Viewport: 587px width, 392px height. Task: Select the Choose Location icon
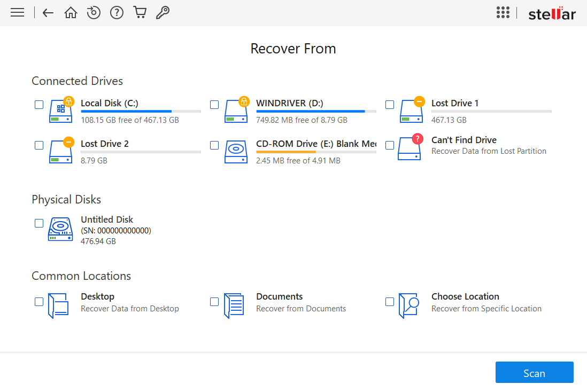(x=409, y=305)
